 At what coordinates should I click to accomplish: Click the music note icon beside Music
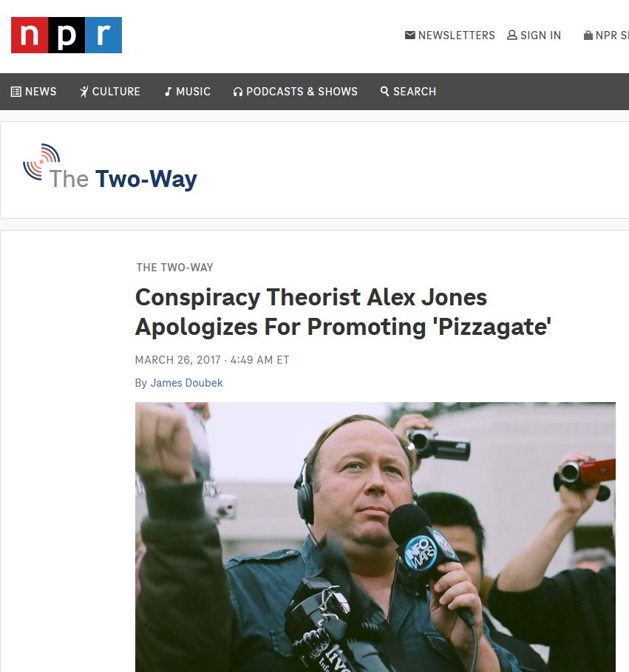[x=168, y=92]
